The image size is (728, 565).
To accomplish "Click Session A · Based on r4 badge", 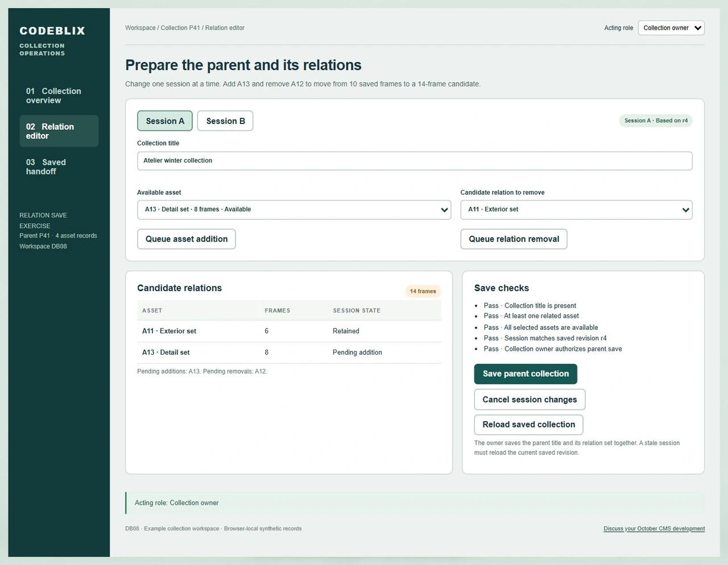I will tap(656, 121).
